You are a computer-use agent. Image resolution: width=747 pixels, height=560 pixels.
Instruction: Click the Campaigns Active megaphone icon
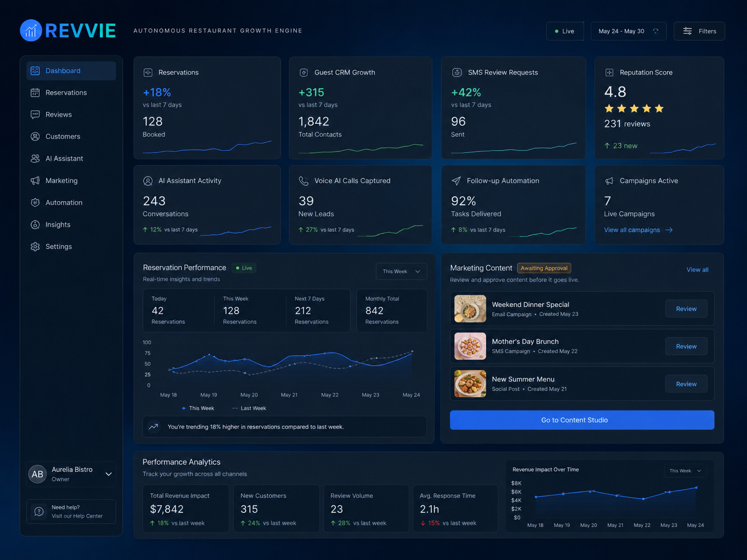609,181
